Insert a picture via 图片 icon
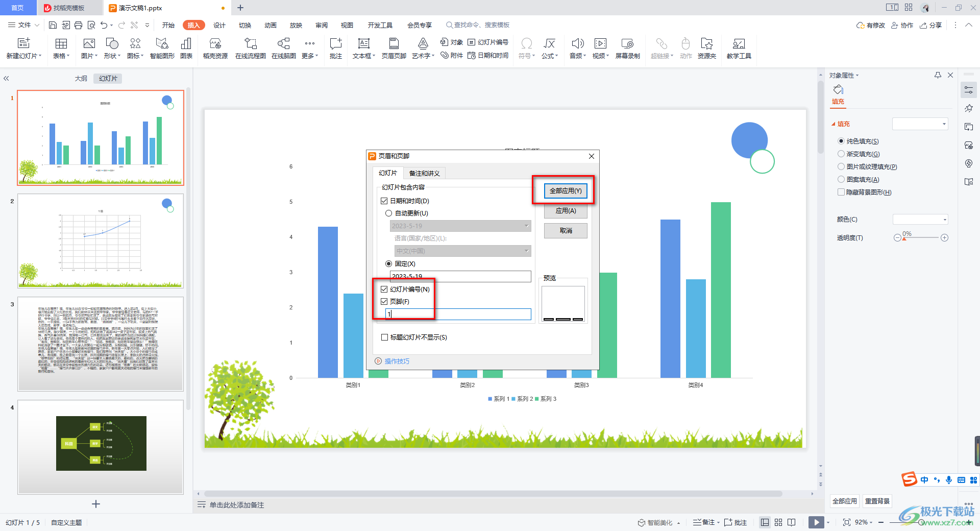980x531 pixels. tap(89, 49)
